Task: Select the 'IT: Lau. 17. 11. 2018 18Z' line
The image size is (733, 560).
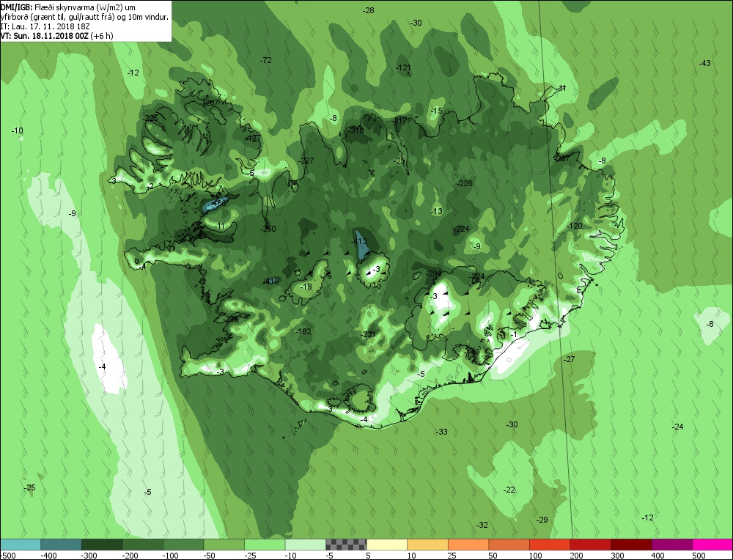Action: point(45,26)
